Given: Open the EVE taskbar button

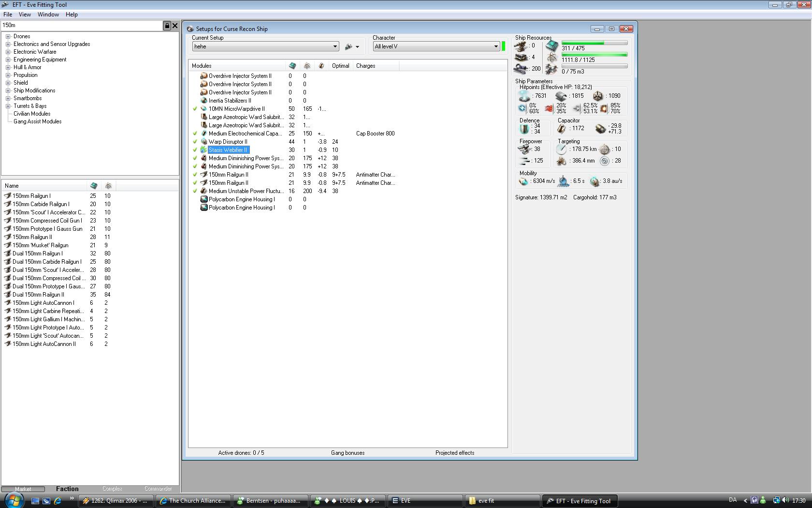Looking at the screenshot, I should coord(425,501).
